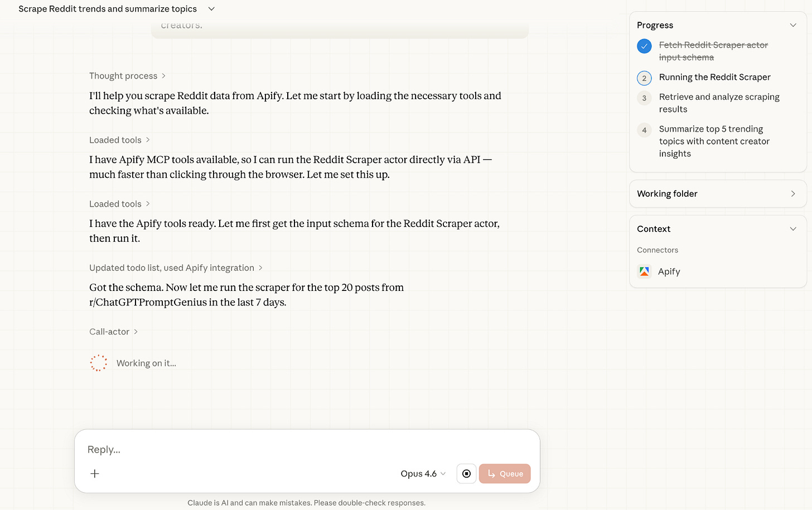Open the conversation title dropdown chevron

[211, 9]
